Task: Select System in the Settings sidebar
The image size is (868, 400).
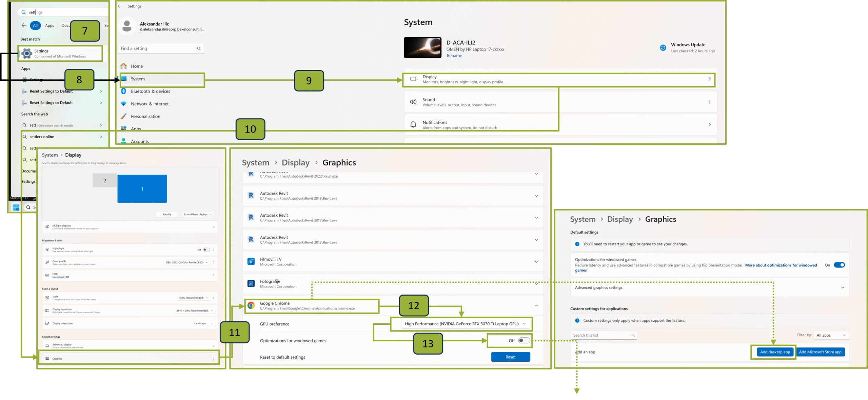Action: click(x=162, y=79)
